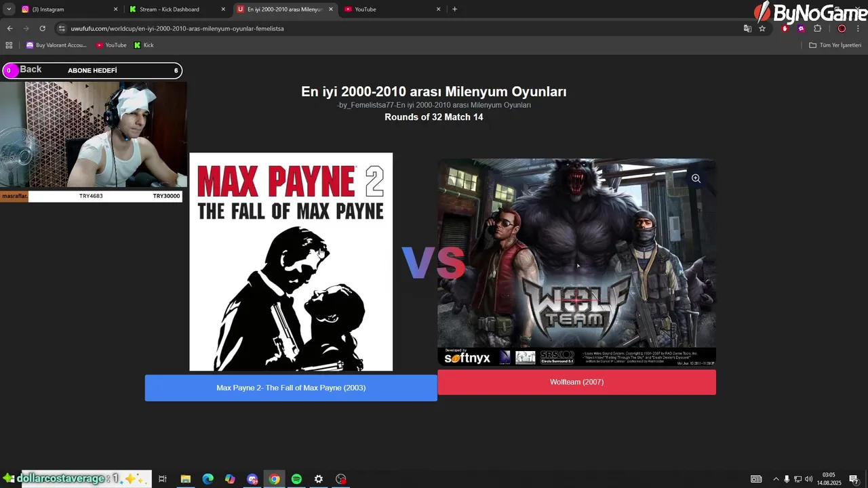Open Spotify from the taskbar
The height and width of the screenshot is (488, 868).
(296, 479)
